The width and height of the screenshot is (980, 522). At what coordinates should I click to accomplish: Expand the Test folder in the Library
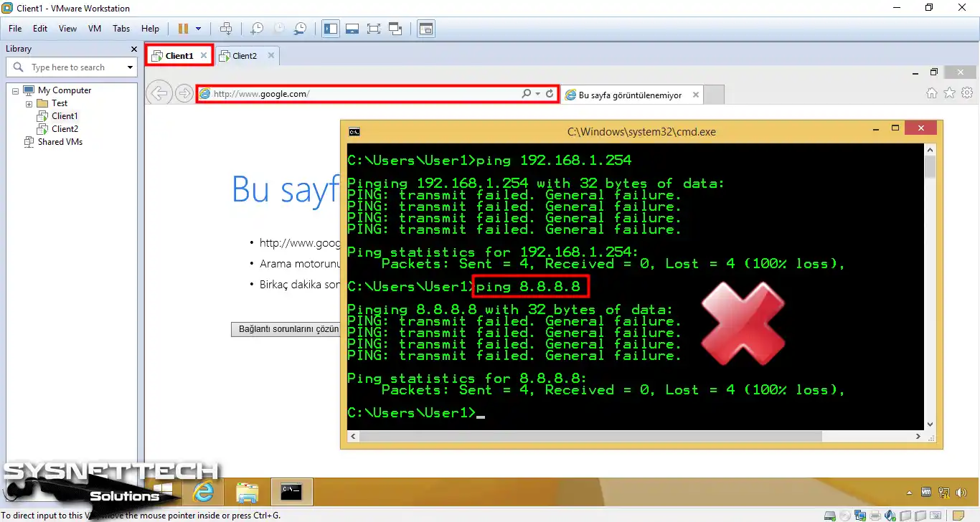[x=27, y=103]
